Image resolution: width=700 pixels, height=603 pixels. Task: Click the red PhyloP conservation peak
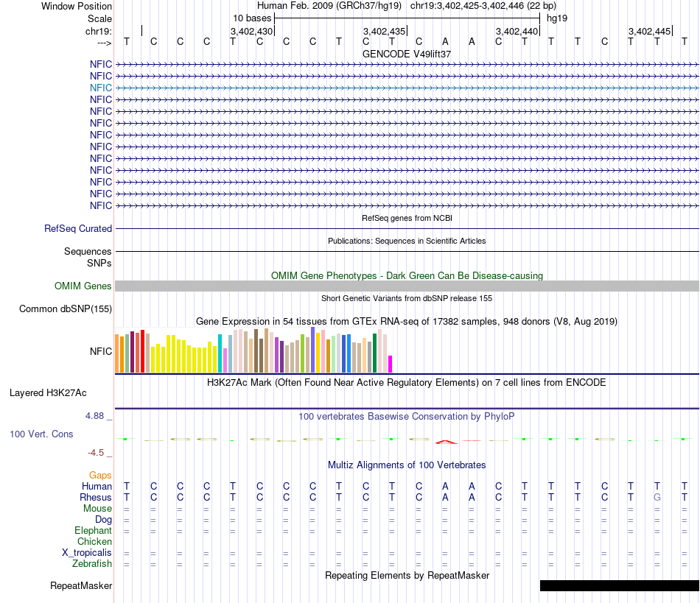point(447,442)
